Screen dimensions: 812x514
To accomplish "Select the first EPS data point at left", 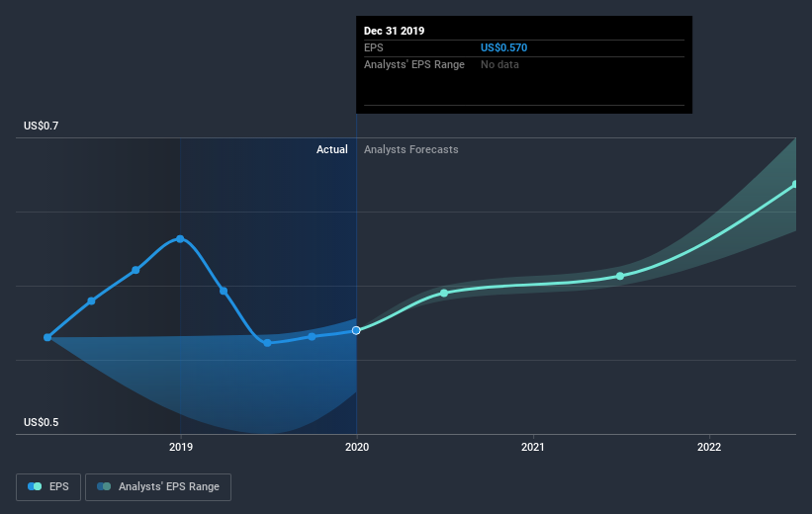I will pos(47,337).
